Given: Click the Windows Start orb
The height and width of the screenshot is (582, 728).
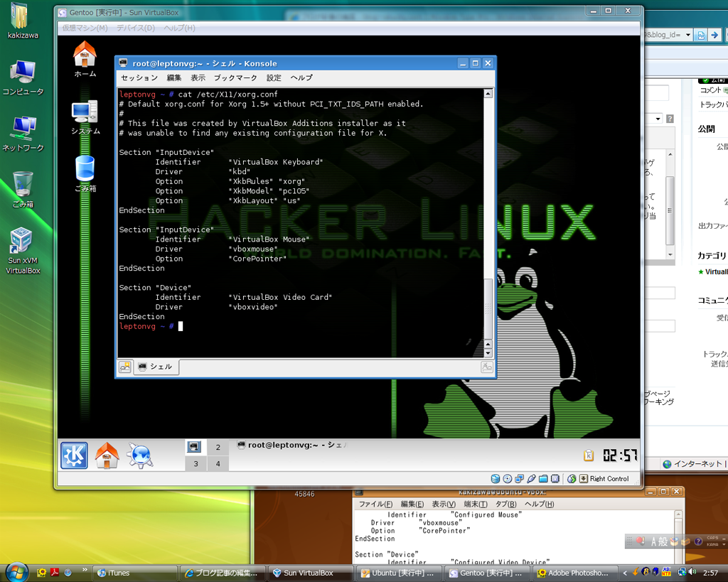Looking at the screenshot, I should point(17,572).
